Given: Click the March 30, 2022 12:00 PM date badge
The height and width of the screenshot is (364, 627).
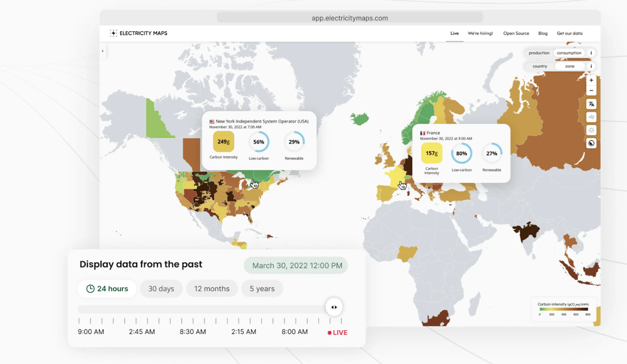Looking at the screenshot, I should [x=296, y=266].
